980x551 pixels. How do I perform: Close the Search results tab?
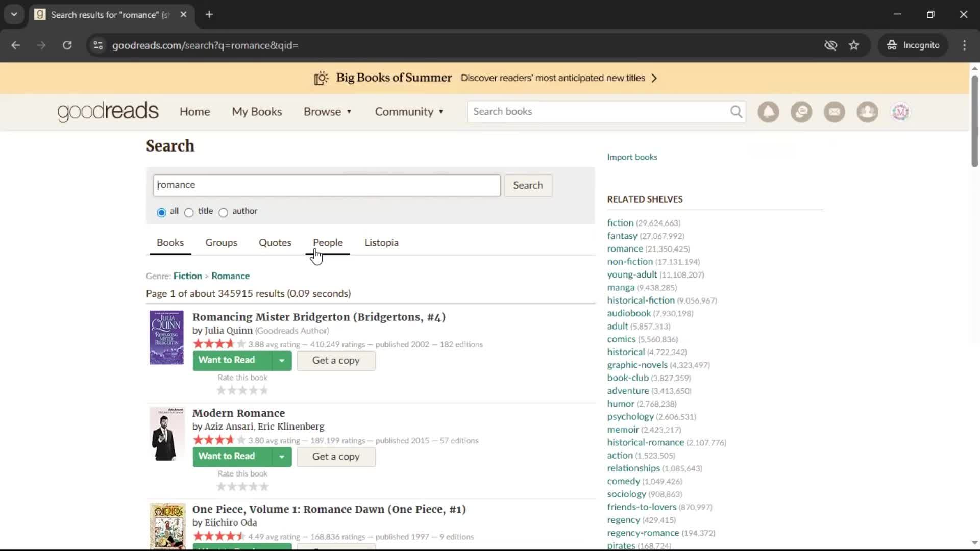point(183,14)
